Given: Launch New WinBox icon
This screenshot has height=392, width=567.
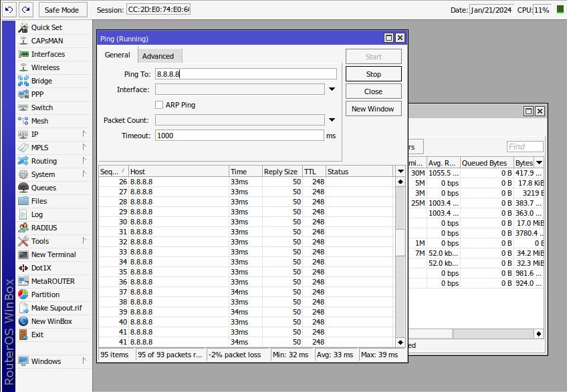Looking at the screenshot, I should 23,322.
